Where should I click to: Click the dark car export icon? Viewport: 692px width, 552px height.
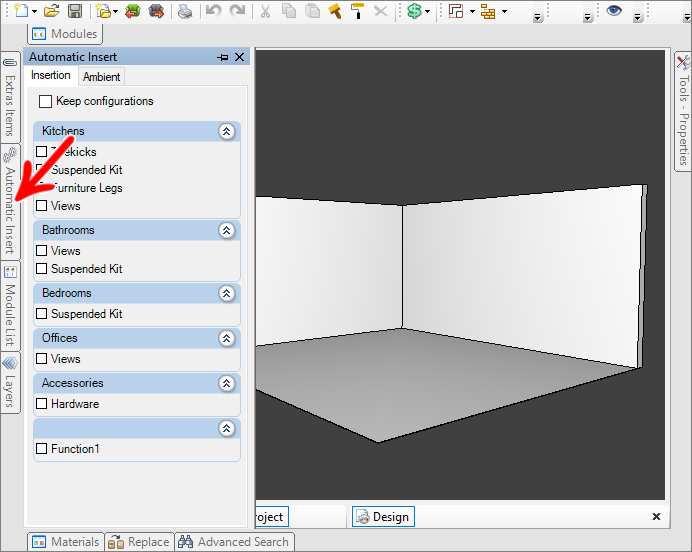pos(156,11)
